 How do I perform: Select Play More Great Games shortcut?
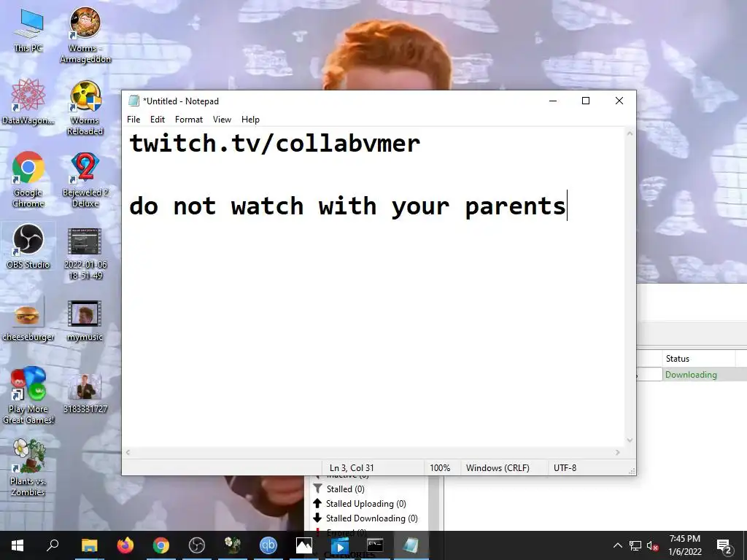coord(28,396)
